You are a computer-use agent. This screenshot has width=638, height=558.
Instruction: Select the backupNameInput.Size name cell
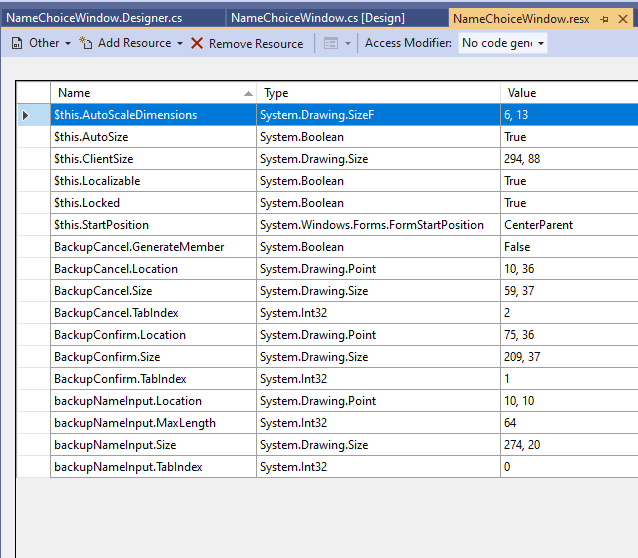(x=153, y=444)
